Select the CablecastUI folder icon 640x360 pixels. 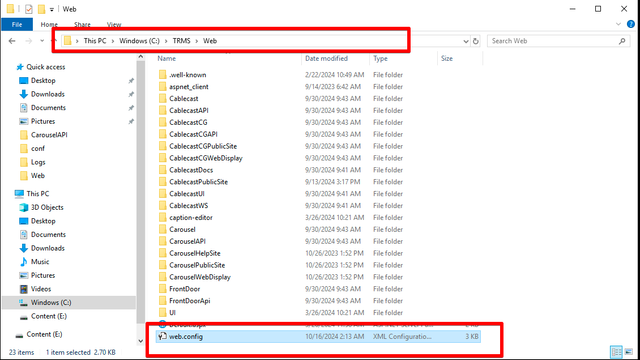[162, 193]
